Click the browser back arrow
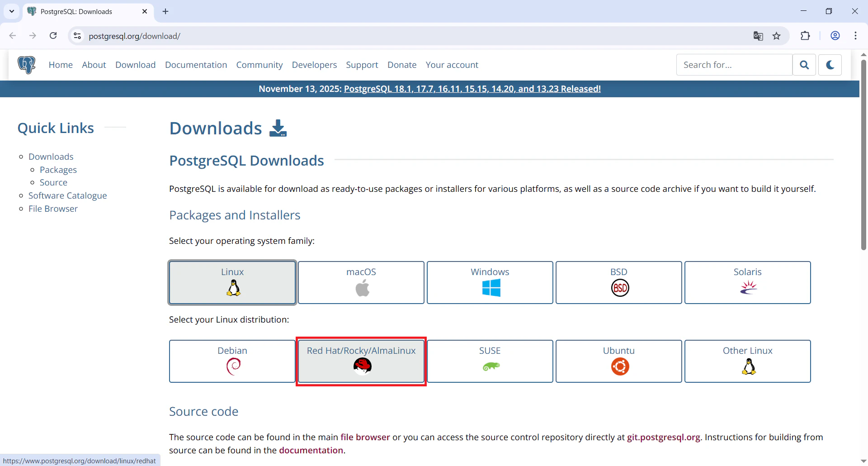Screen dimensions: 868x466 (13, 36)
